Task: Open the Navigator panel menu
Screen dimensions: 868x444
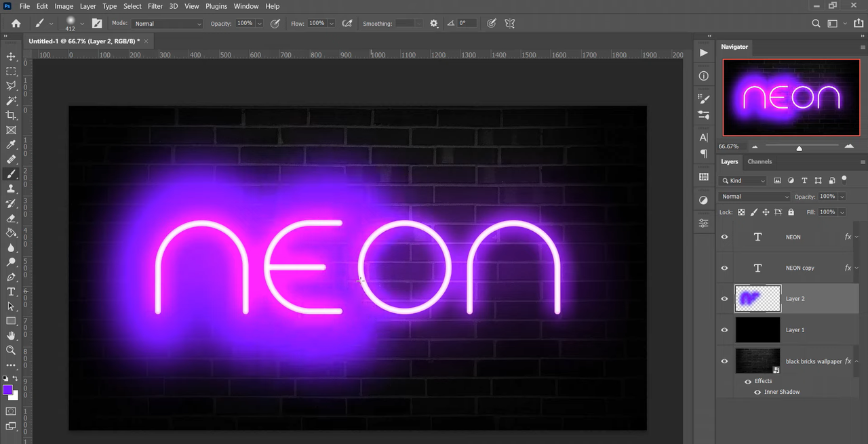Action: (863, 47)
